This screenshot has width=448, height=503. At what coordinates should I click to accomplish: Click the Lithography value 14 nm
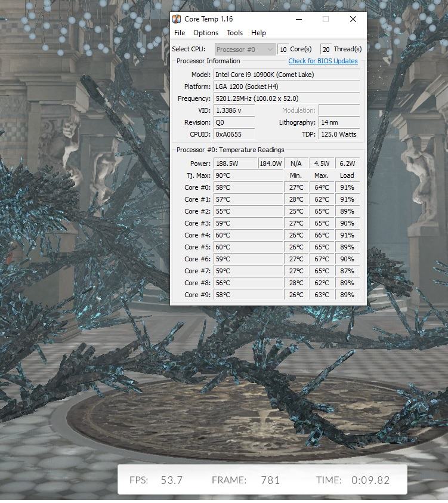[339, 122]
